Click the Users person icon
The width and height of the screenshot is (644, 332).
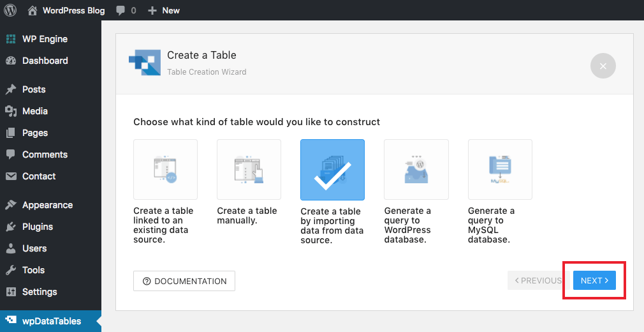point(11,248)
